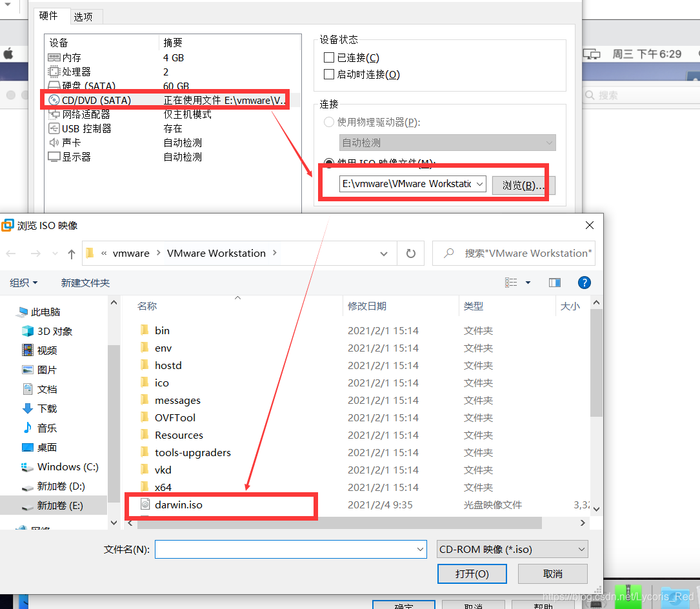The image size is (700, 609).
Task: Open the 桌面 (Desktop) location
Action: click(40, 447)
